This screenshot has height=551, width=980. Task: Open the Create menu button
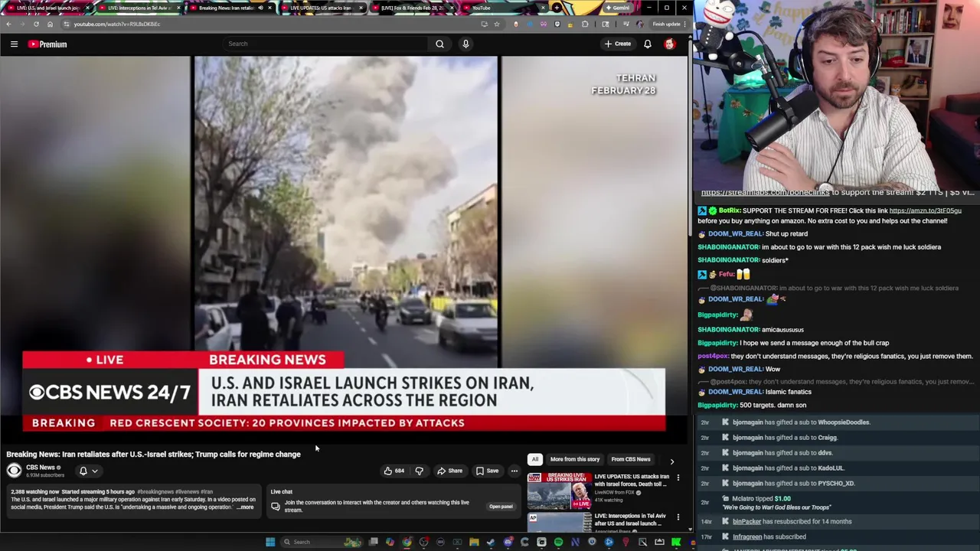coord(618,44)
